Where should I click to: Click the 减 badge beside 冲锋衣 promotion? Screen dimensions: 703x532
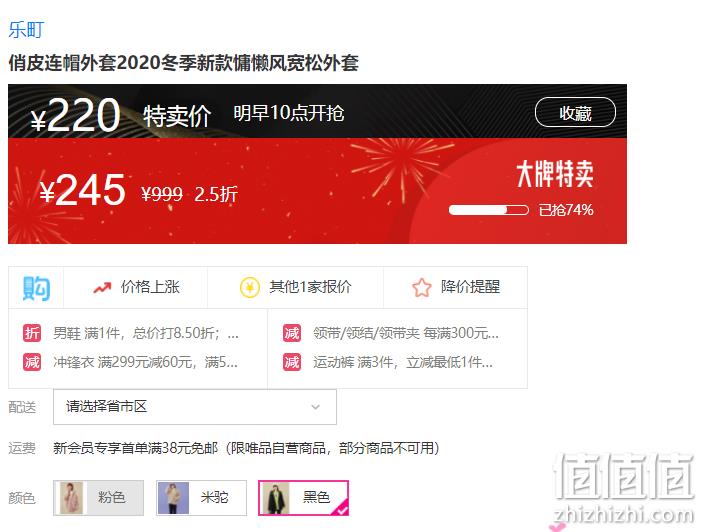(x=32, y=362)
